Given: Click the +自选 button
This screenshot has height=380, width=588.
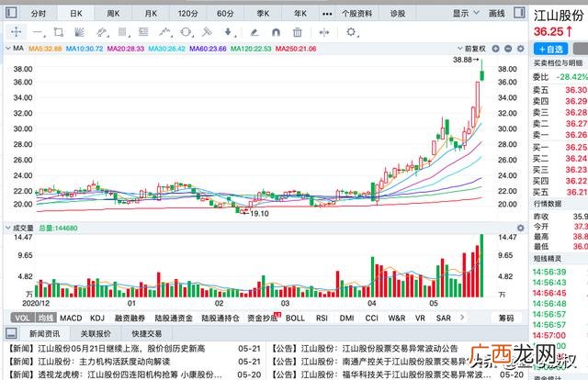Looking at the screenshot, I should click(550, 49).
